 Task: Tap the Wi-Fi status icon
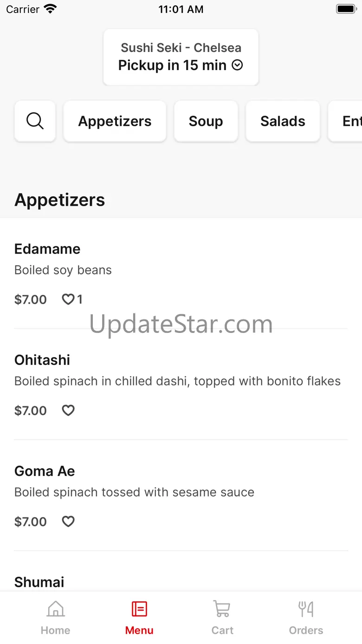tap(50, 9)
